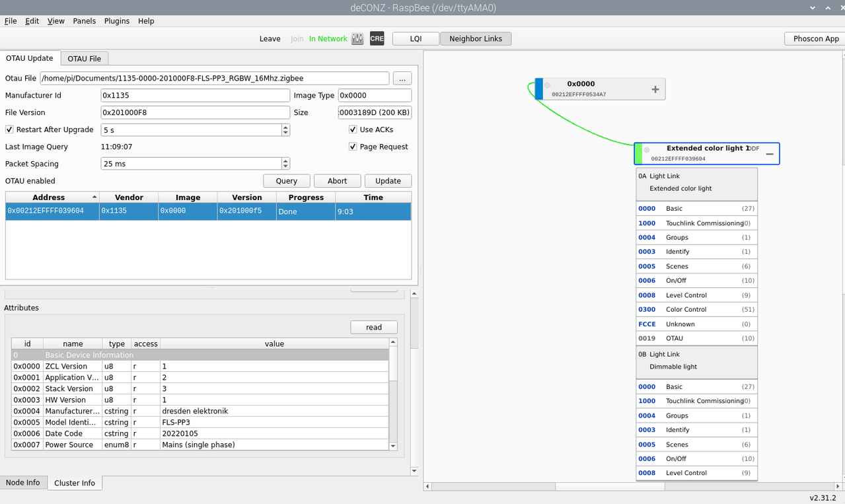The width and height of the screenshot is (845, 504).
Task: Open the Panels menu
Action: point(85,21)
